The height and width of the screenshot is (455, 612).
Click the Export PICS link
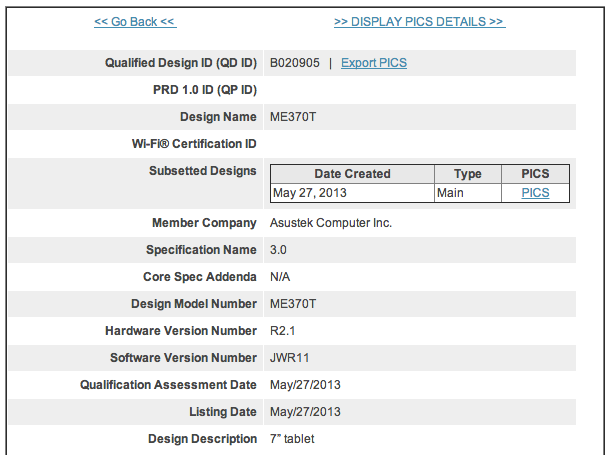(x=374, y=63)
